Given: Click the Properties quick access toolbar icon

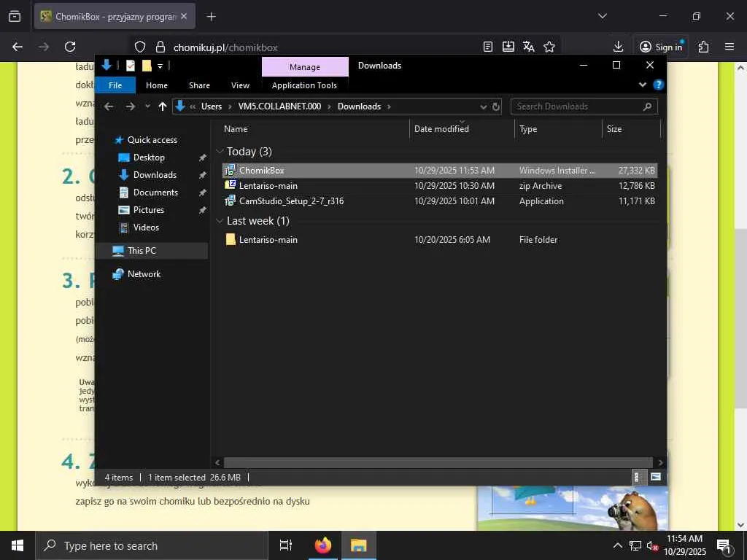Looking at the screenshot, I should click(130, 66).
